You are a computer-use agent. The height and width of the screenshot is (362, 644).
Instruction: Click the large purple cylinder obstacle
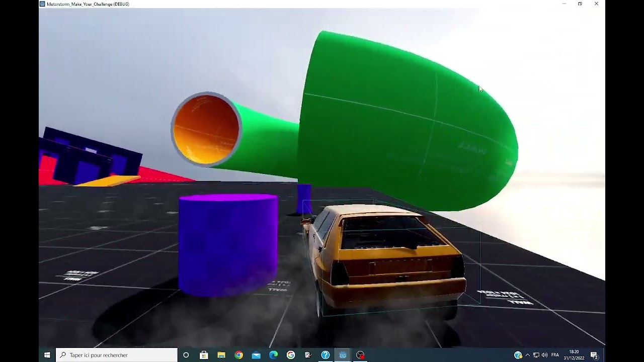coord(228,245)
